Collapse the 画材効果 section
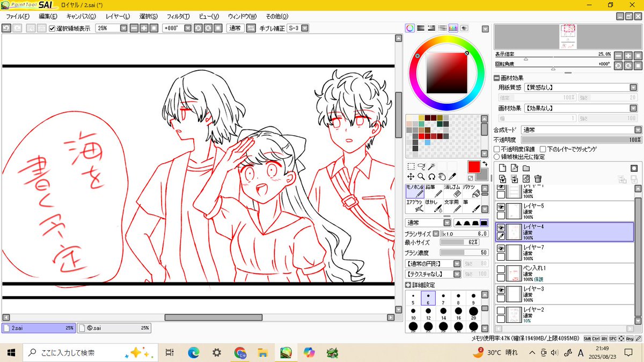The height and width of the screenshot is (362, 644). (x=497, y=77)
